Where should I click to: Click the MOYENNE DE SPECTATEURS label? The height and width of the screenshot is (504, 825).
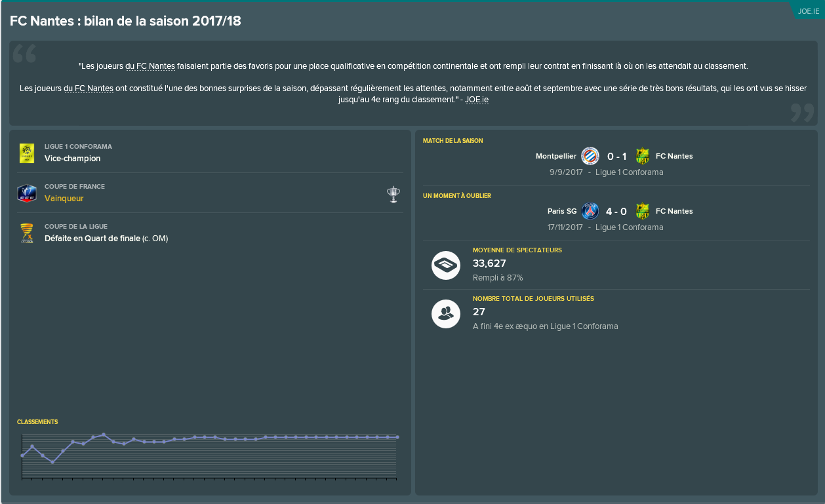tap(517, 250)
